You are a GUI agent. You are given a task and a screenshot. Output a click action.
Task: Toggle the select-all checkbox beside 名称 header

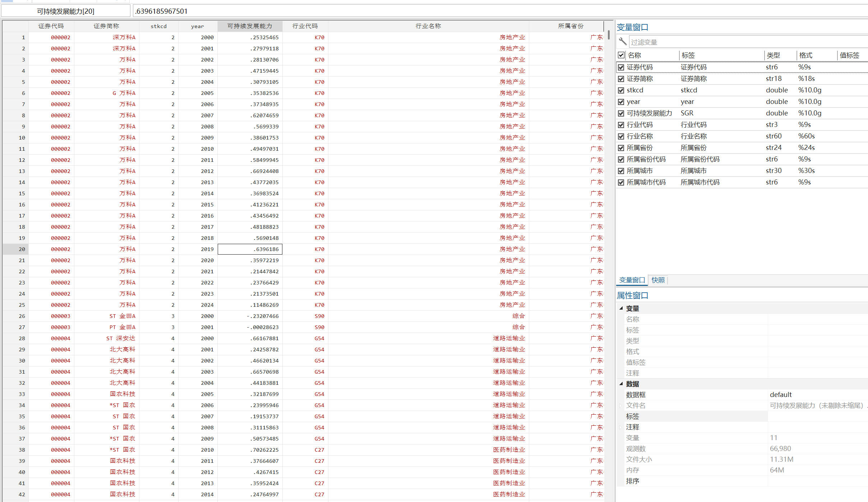(x=621, y=55)
